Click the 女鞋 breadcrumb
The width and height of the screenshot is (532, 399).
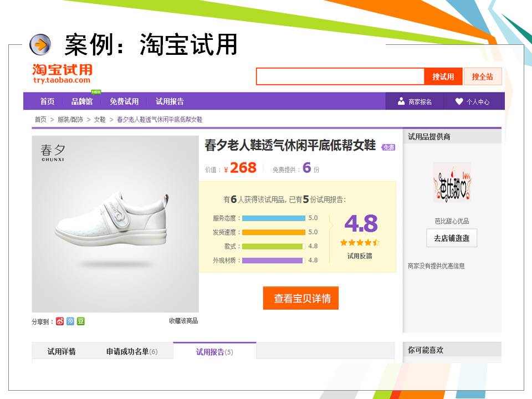pos(100,120)
